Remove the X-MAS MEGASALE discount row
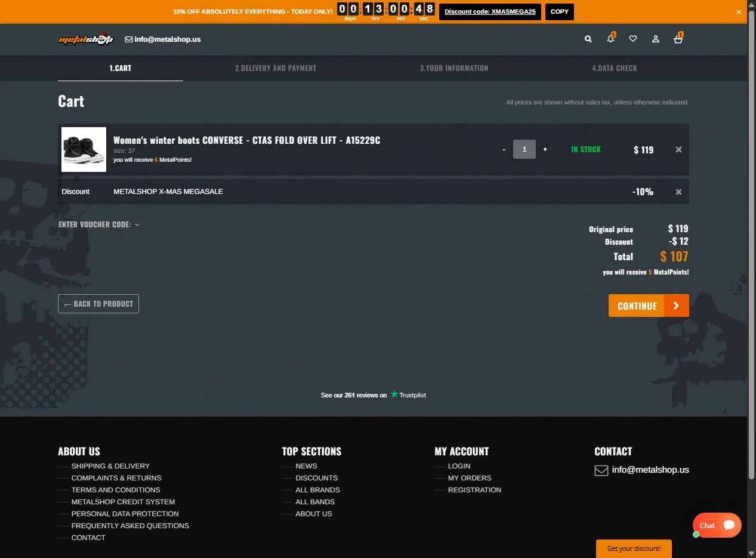 (678, 192)
